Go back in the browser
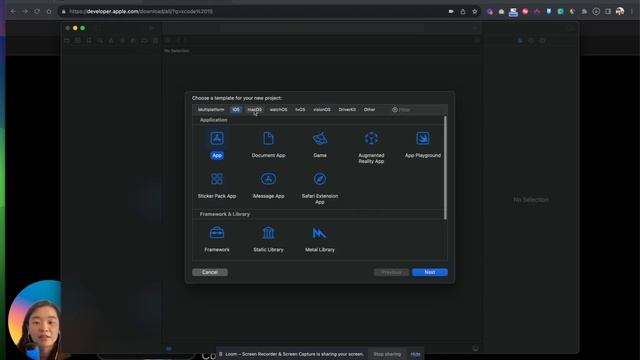Image resolution: width=640 pixels, height=360 pixels. (13, 11)
